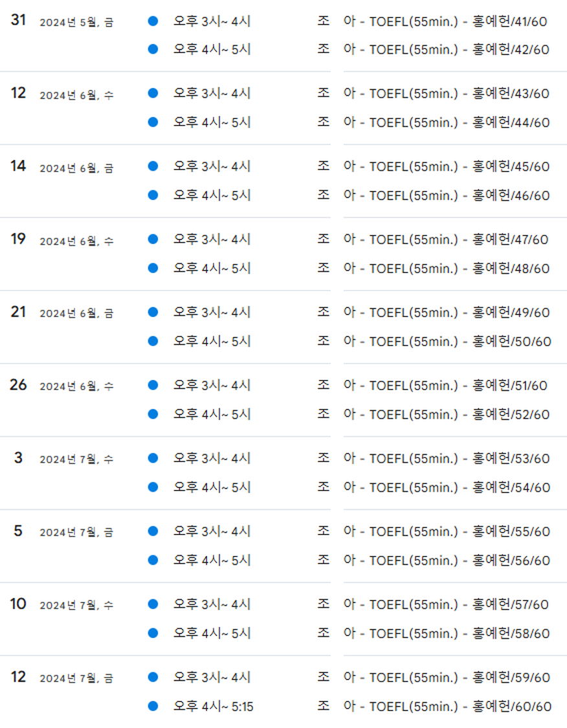Select the TOEFL entry labeled 52/60
567x728 pixels.
click(433, 414)
